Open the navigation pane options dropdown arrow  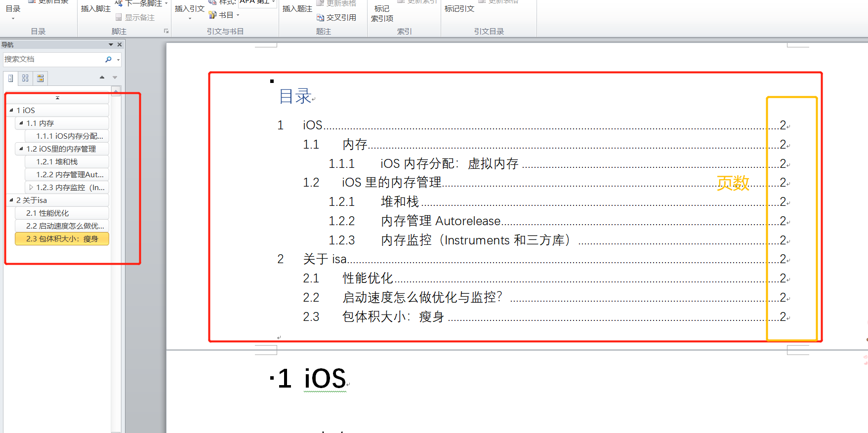coord(111,44)
